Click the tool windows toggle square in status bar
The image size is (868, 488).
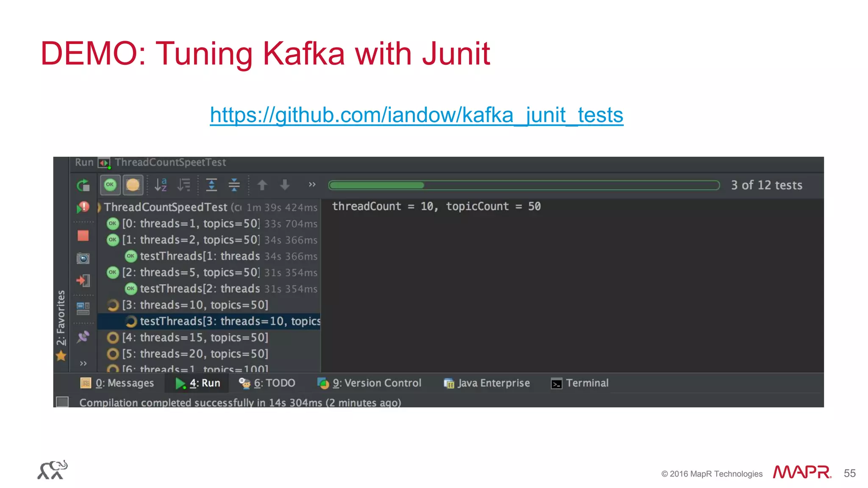click(x=62, y=402)
